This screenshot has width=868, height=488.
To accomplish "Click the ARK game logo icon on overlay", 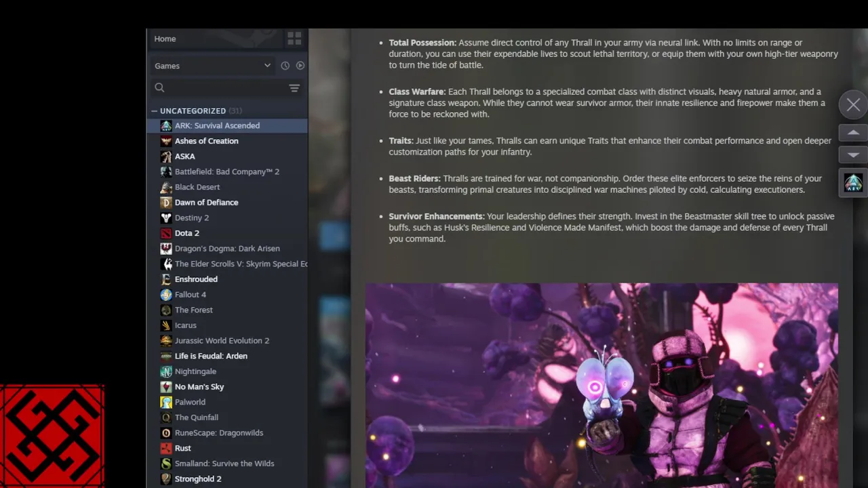I will click(853, 183).
